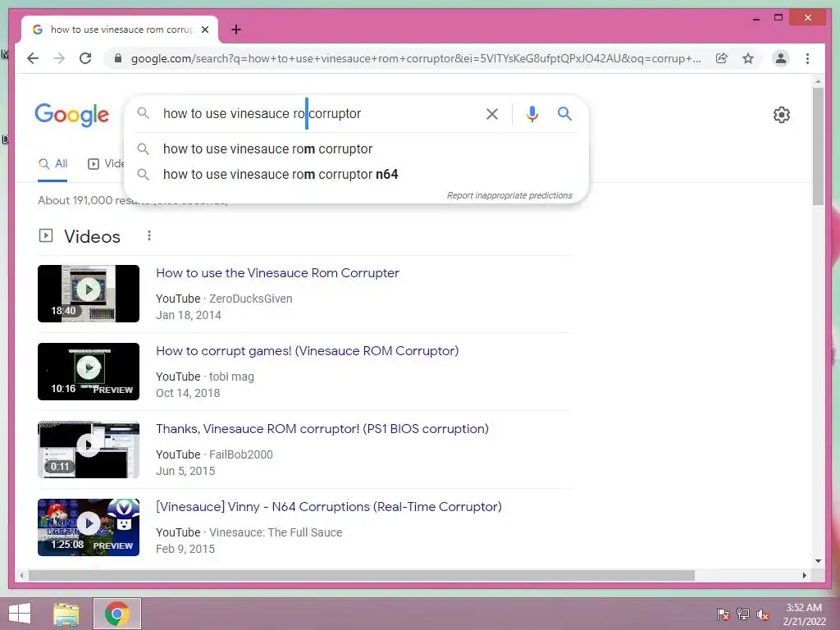The image size is (840, 630).
Task: Click the 'Jan 18, 2014' date text
Action: pos(189,315)
